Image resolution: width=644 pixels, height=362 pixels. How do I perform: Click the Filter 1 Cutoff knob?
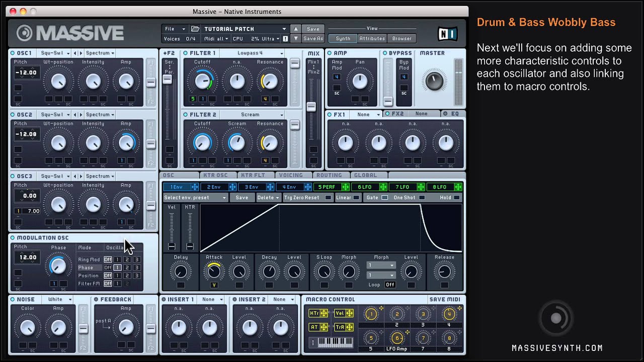click(x=202, y=81)
